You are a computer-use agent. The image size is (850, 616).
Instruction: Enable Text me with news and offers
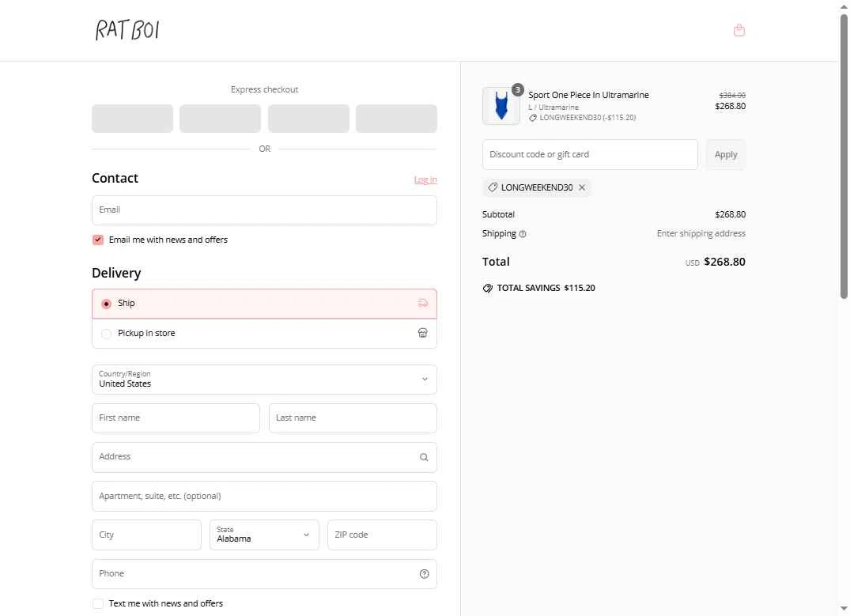tap(98, 603)
